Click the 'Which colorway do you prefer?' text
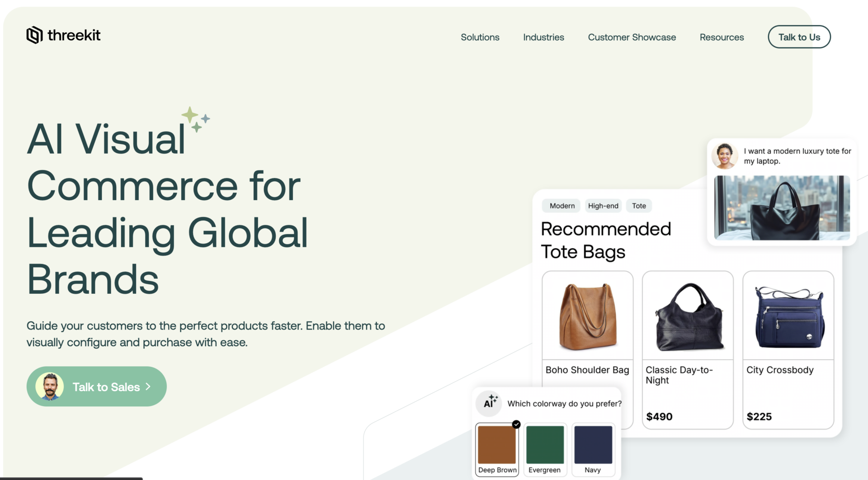 tap(564, 404)
